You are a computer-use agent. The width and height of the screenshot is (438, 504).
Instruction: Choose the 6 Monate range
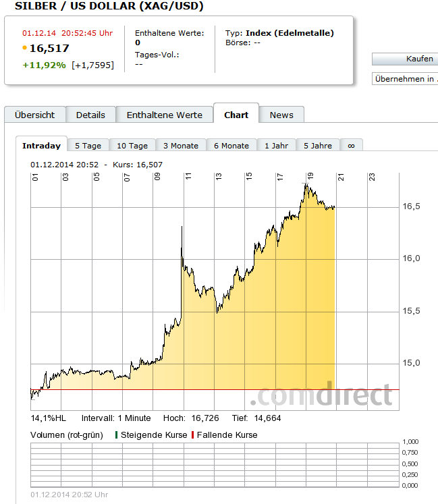click(231, 145)
